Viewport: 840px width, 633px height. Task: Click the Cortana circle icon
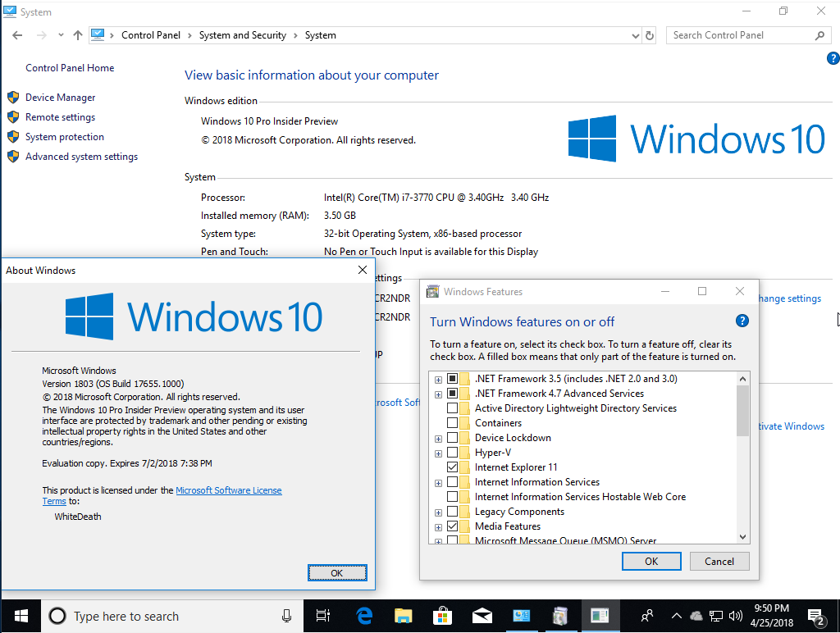[57, 617]
